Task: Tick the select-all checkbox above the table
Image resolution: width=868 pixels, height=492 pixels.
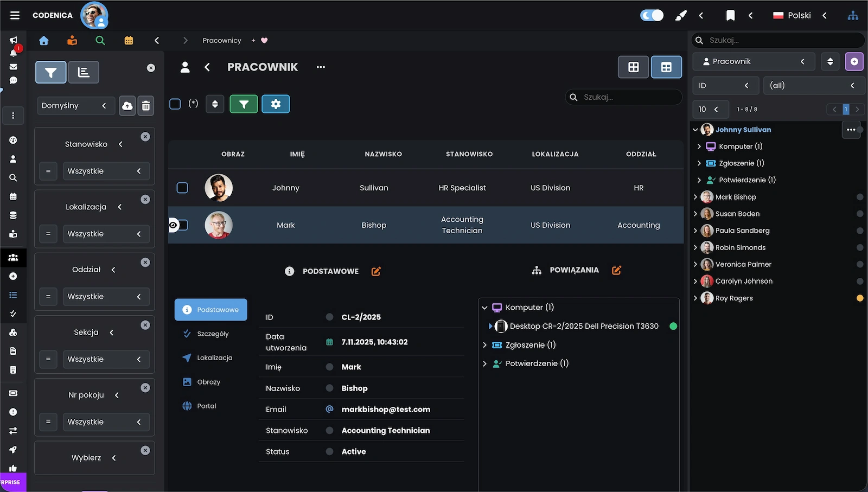Action: (x=175, y=104)
